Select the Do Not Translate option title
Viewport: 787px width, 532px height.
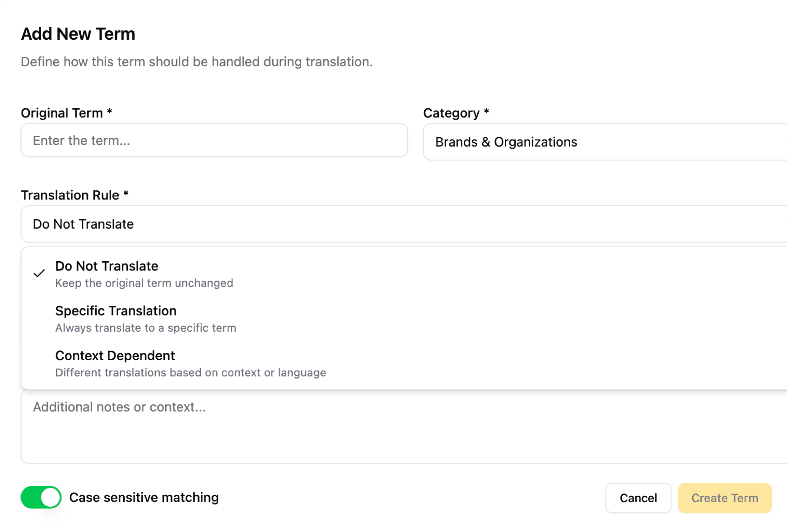click(x=107, y=266)
